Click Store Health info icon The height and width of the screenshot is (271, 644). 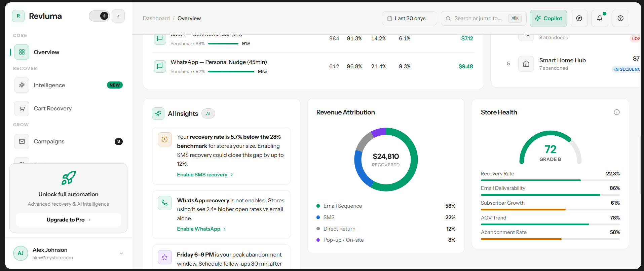[617, 112]
